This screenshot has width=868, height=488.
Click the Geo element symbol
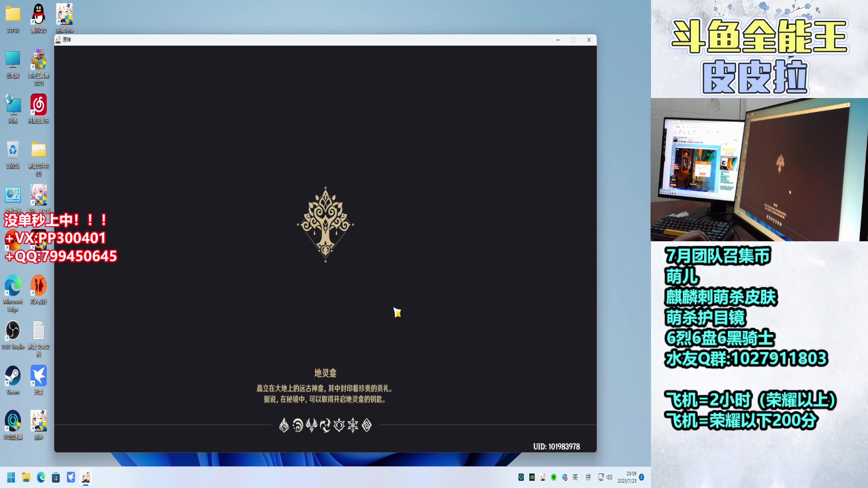[368, 425]
